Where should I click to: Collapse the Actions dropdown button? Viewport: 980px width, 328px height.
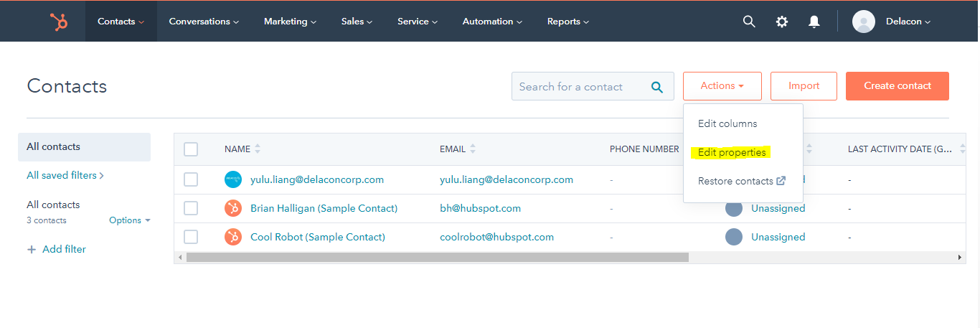coord(722,86)
